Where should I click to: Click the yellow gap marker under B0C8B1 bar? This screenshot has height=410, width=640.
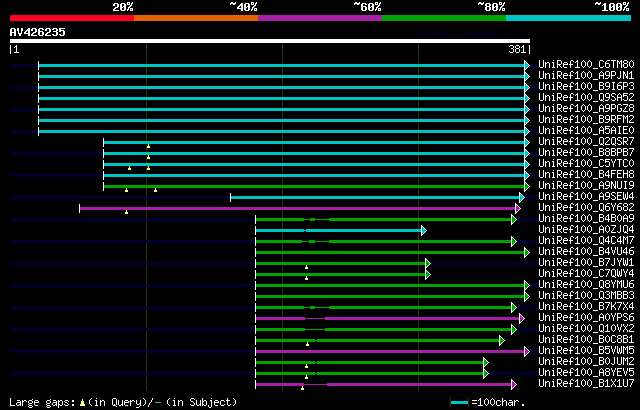(x=307, y=344)
